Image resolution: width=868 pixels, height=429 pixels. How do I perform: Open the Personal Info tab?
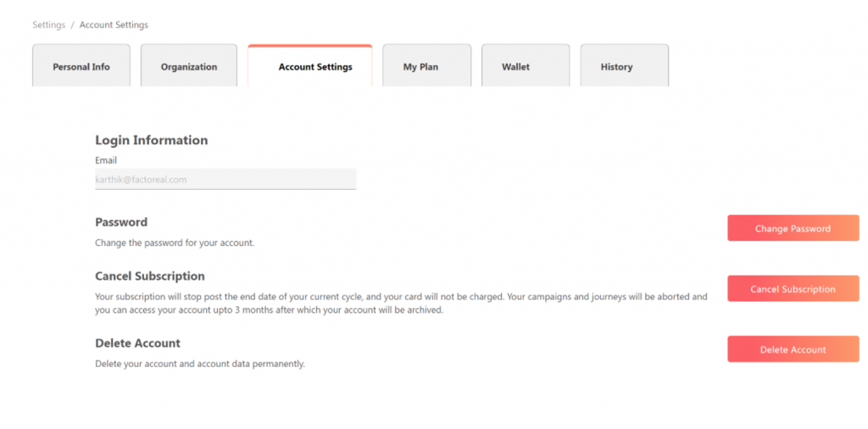(x=81, y=67)
